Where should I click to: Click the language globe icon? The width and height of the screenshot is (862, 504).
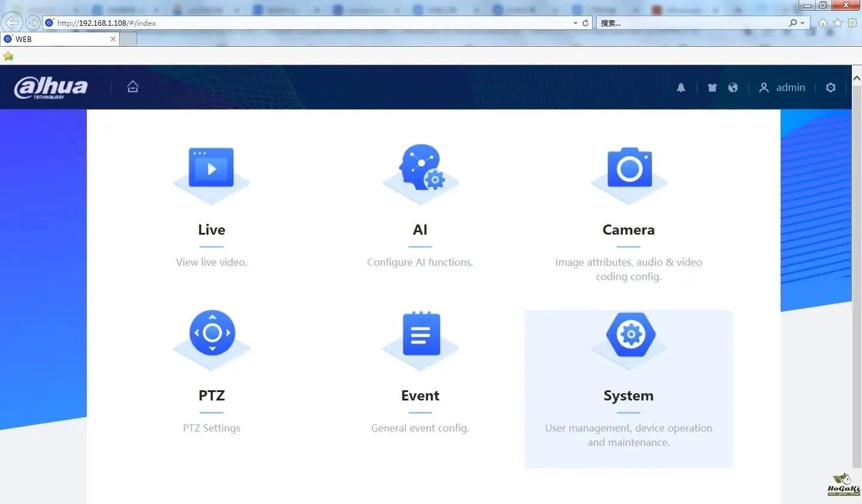point(733,87)
